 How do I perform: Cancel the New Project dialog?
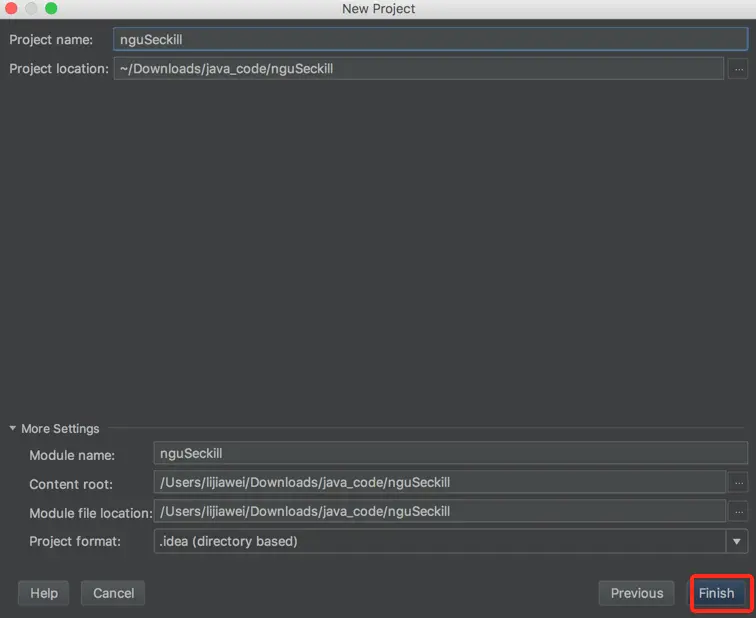point(113,593)
